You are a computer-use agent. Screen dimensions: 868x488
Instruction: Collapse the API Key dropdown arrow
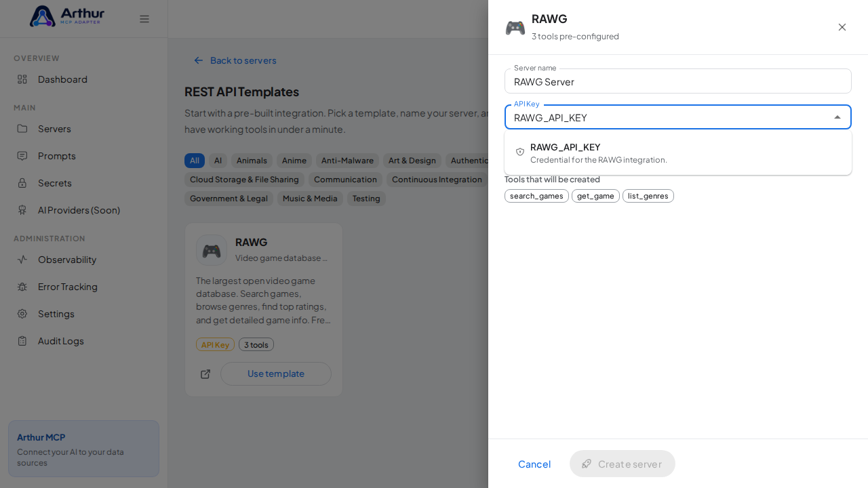pos(837,117)
